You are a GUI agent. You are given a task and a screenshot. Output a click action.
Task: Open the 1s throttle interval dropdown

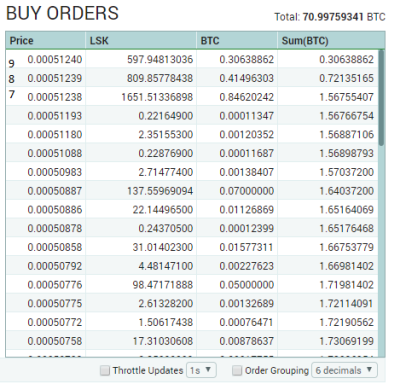[201, 370]
